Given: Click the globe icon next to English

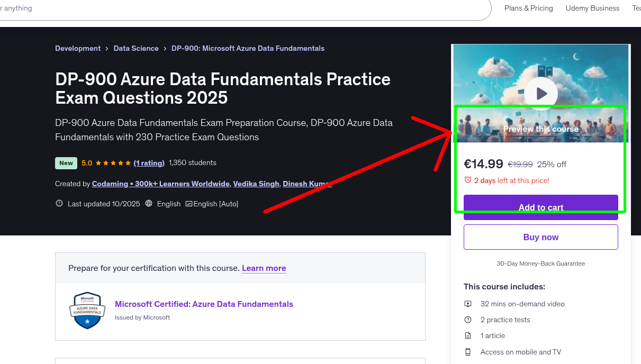Looking at the screenshot, I should (x=149, y=204).
